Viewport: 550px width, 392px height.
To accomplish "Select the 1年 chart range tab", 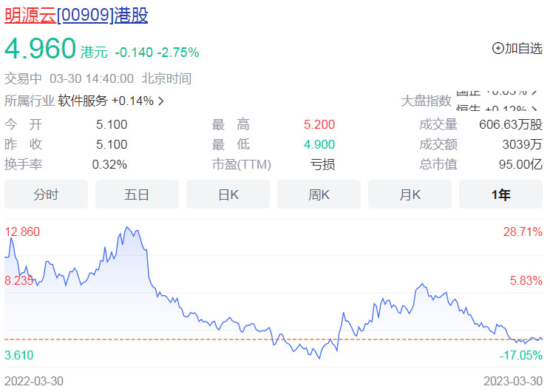I will point(500,195).
